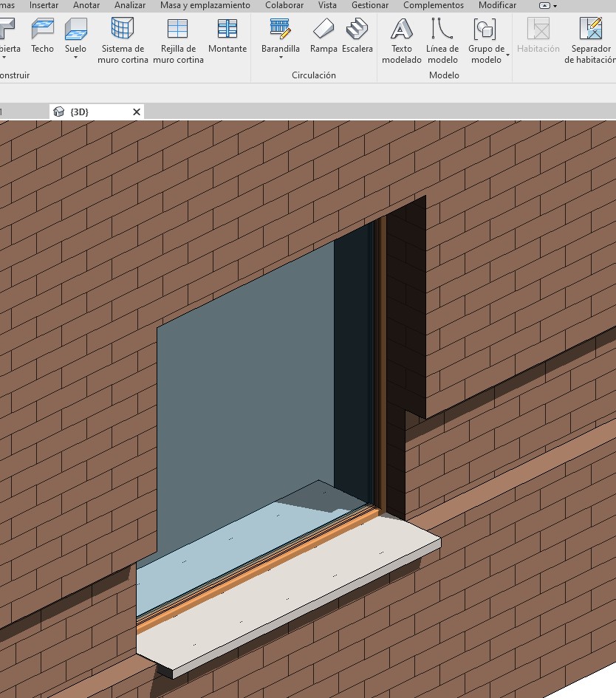Open the Anotar ribbon tab
This screenshot has height=698, width=616.
pos(86,5)
